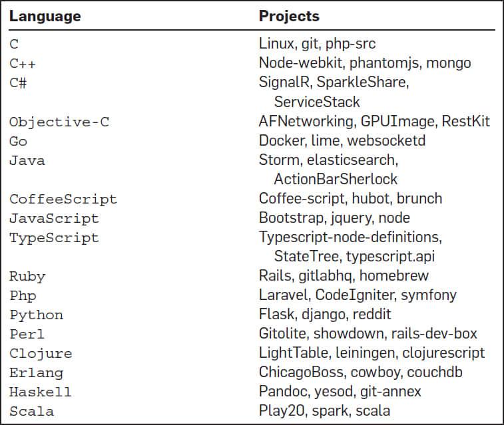The height and width of the screenshot is (425, 504).
Task: Select the Go language cell
Action: (x=18, y=141)
